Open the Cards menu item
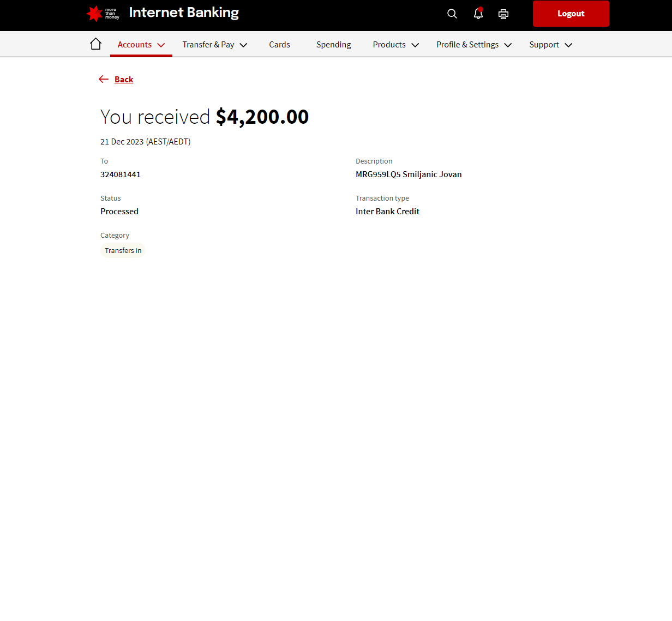672x621 pixels. (x=279, y=45)
